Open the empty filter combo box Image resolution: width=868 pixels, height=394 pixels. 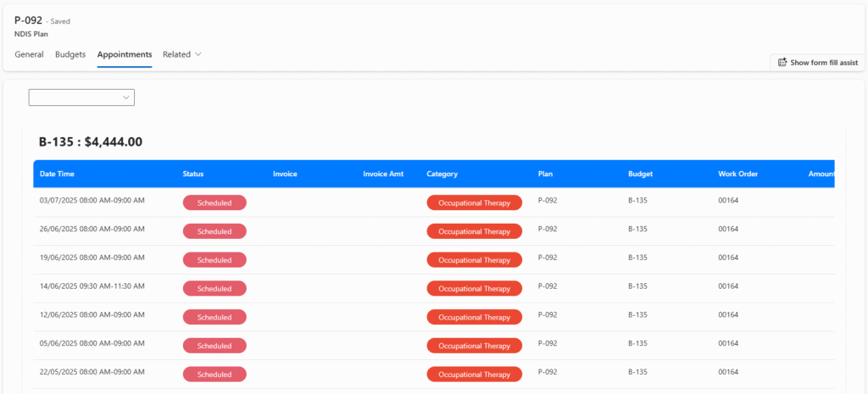(81, 97)
